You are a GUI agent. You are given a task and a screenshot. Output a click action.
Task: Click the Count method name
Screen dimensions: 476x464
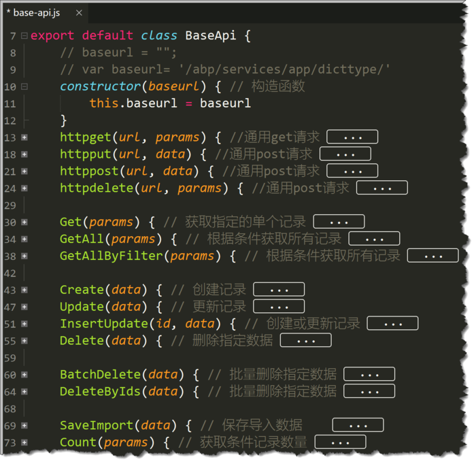pyautogui.click(x=78, y=443)
